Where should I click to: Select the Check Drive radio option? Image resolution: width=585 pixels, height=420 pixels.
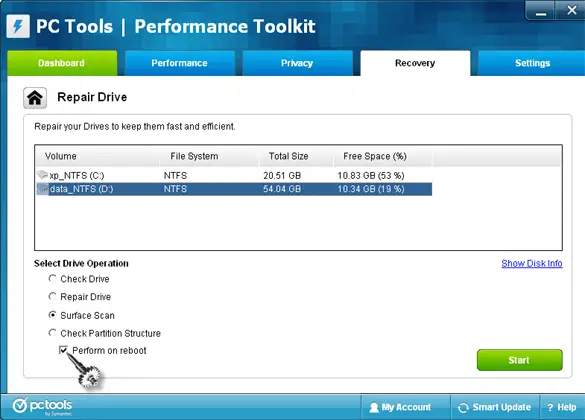click(x=53, y=279)
